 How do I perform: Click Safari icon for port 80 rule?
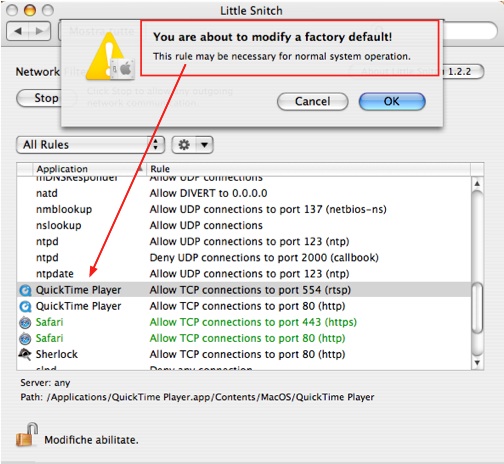[25, 338]
